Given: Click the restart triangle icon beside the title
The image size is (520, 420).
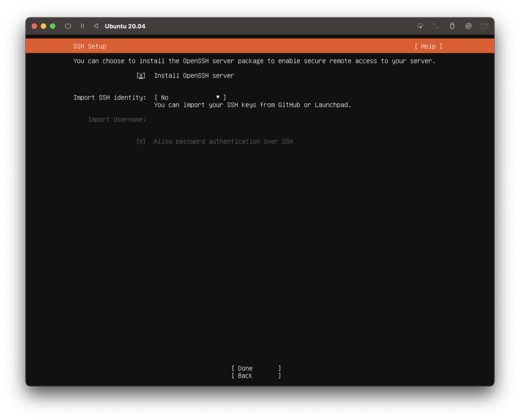Looking at the screenshot, I should (96, 26).
